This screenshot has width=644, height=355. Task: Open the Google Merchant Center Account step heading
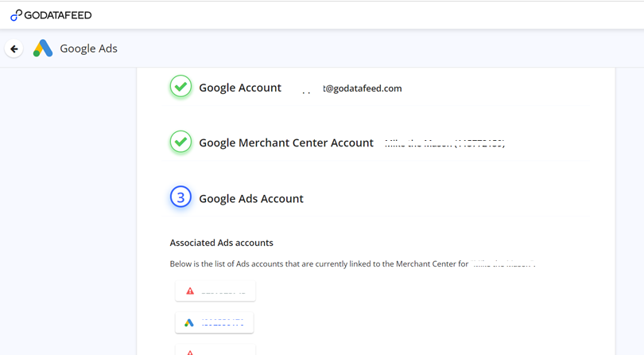coord(286,142)
